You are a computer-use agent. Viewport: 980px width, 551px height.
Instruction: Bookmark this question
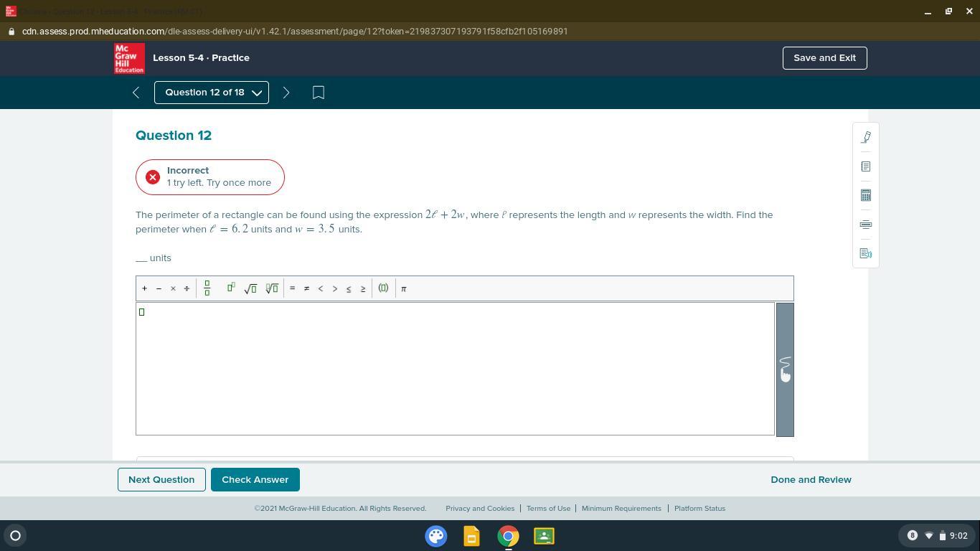[319, 93]
